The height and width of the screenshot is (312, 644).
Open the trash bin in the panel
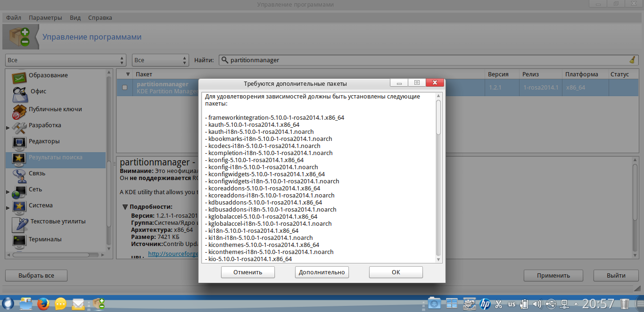pyautogui.click(x=625, y=304)
